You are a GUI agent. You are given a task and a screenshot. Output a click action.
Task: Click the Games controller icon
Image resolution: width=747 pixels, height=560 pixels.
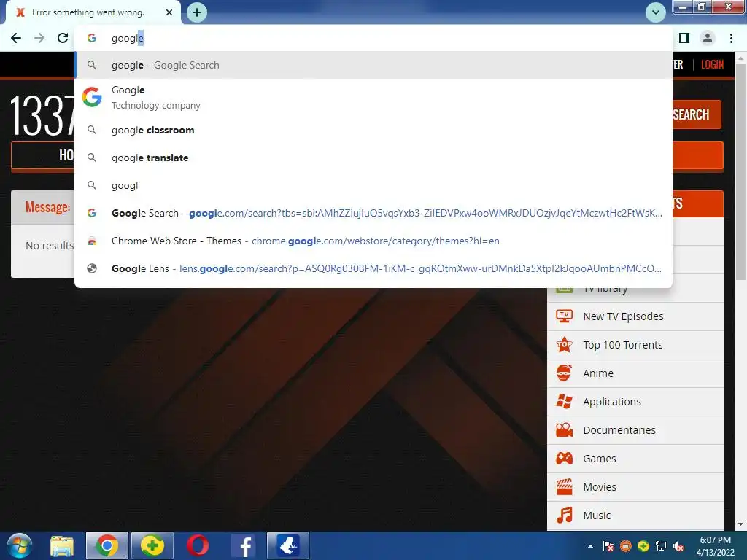pos(564,459)
